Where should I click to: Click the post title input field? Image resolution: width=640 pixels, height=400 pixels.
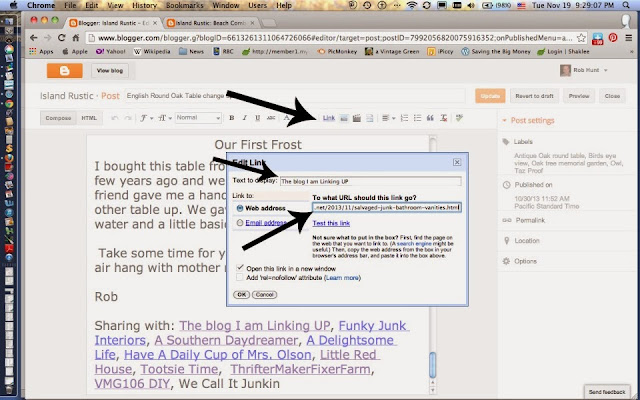click(295, 96)
